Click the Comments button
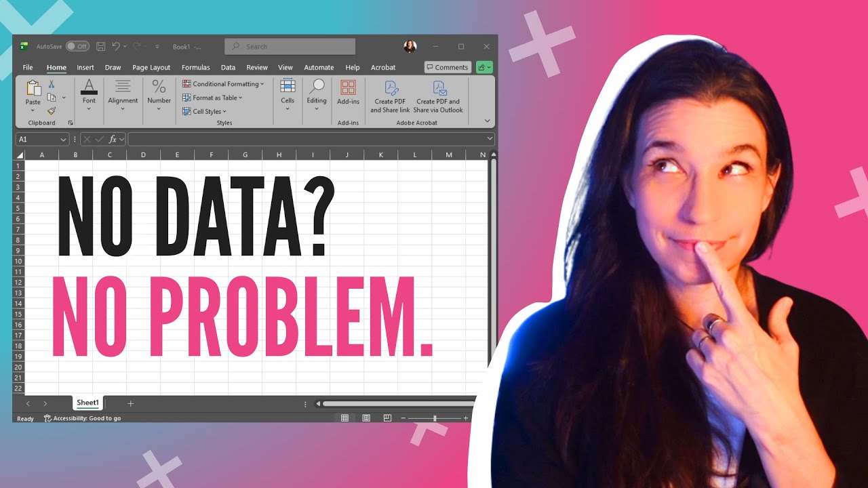 click(x=448, y=67)
